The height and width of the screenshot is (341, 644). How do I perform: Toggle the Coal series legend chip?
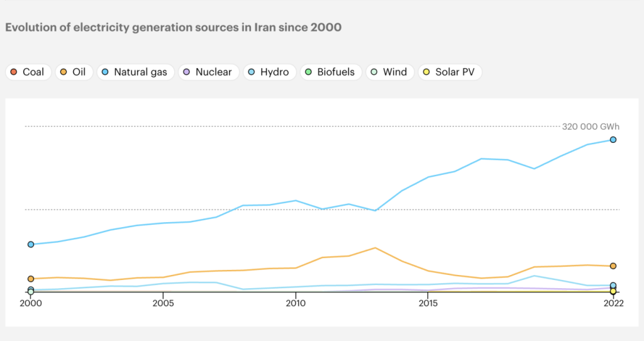(28, 72)
